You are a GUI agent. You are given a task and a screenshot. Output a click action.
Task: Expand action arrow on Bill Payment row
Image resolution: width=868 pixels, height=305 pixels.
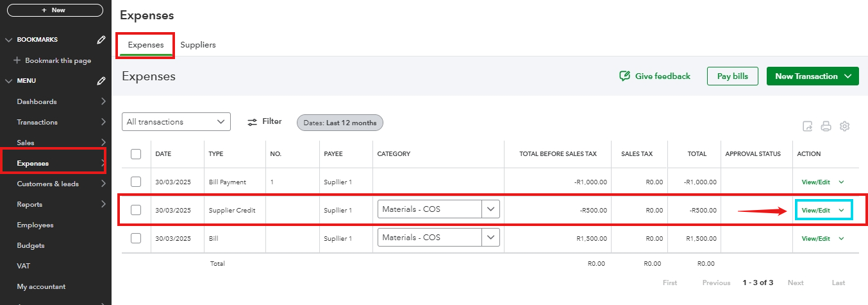[x=841, y=182]
